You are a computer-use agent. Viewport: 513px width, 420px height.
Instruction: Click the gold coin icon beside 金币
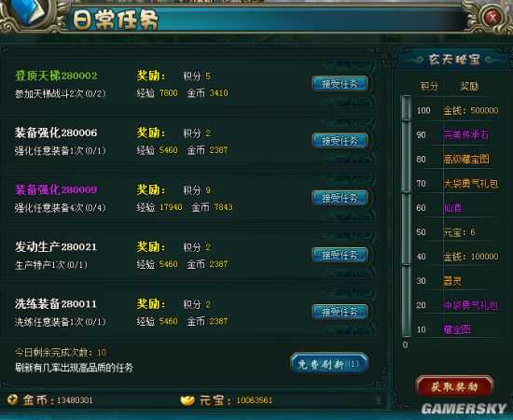[12, 399]
